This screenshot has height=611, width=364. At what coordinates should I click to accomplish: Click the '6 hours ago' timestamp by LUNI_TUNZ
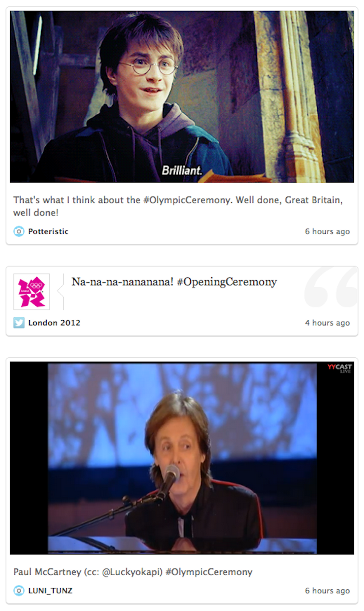(x=327, y=590)
